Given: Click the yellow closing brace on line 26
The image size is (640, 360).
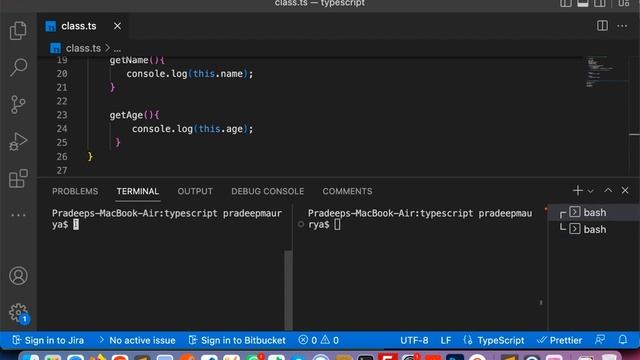Looking at the screenshot, I should point(90,157).
